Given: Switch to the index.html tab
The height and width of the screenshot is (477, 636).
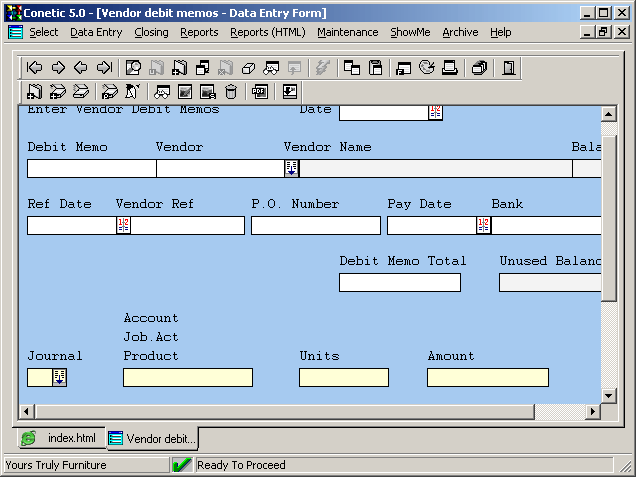Looking at the screenshot, I should [60, 438].
